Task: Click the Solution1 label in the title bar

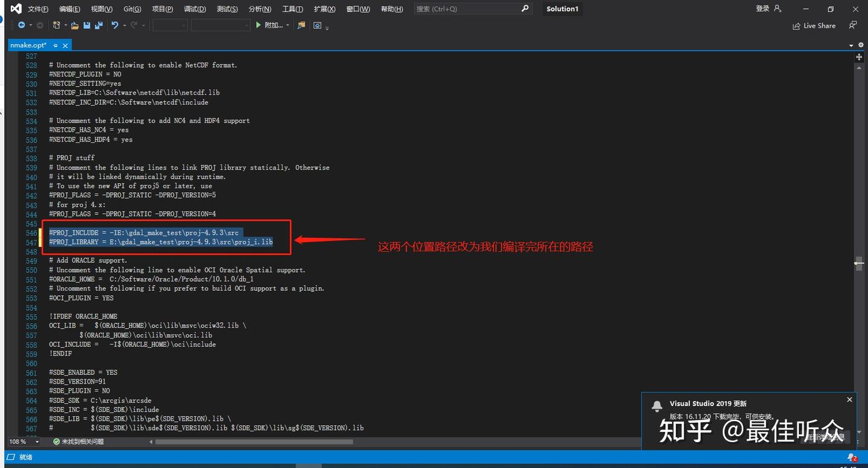Action: (562, 8)
